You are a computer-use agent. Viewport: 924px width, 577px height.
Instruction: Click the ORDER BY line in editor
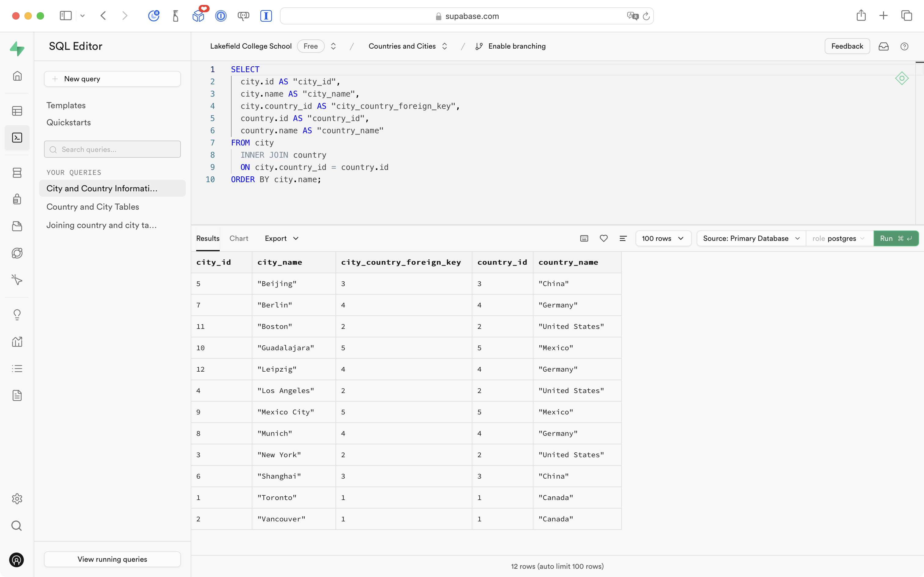(x=276, y=179)
